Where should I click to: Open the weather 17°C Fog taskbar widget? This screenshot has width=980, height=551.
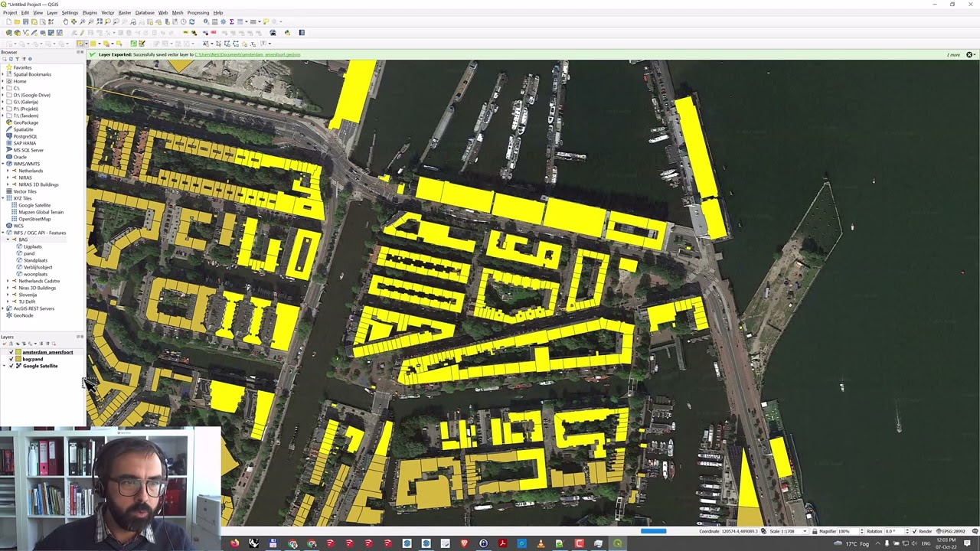click(853, 544)
